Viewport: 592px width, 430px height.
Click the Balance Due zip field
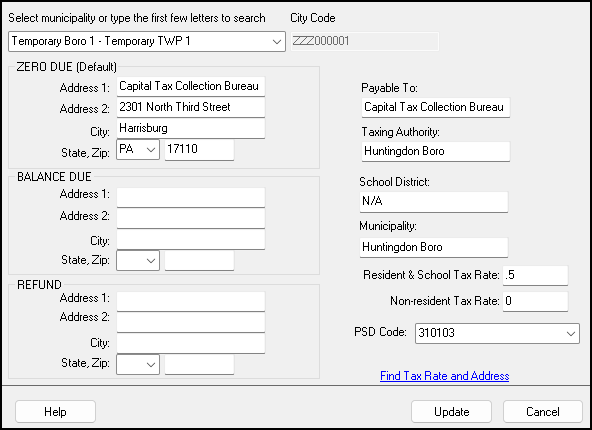coord(199,260)
